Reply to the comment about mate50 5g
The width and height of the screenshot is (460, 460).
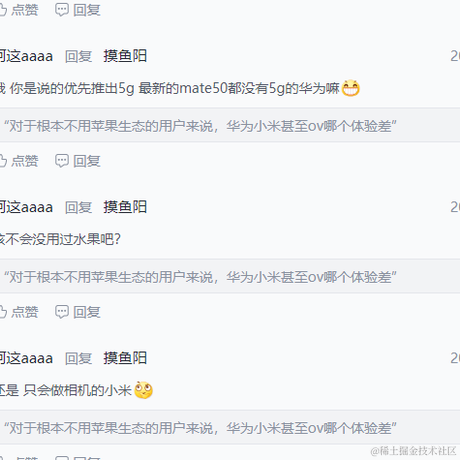[78, 161]
